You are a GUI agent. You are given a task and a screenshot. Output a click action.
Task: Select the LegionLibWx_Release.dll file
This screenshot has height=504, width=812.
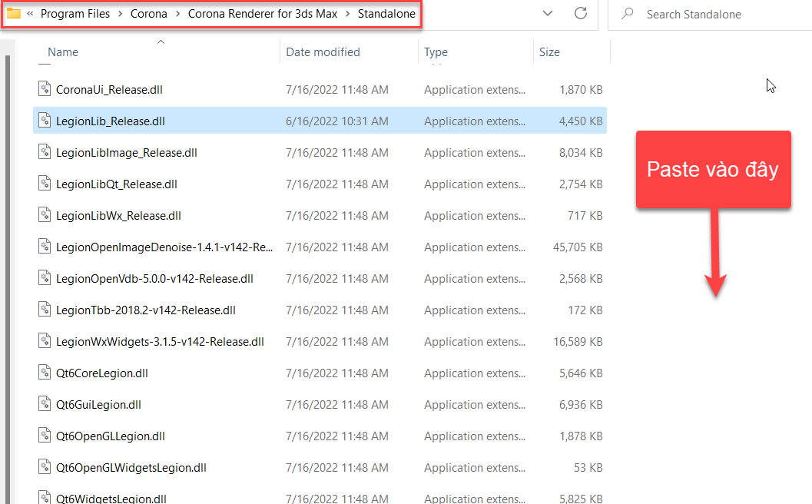[x=115, y=215]
